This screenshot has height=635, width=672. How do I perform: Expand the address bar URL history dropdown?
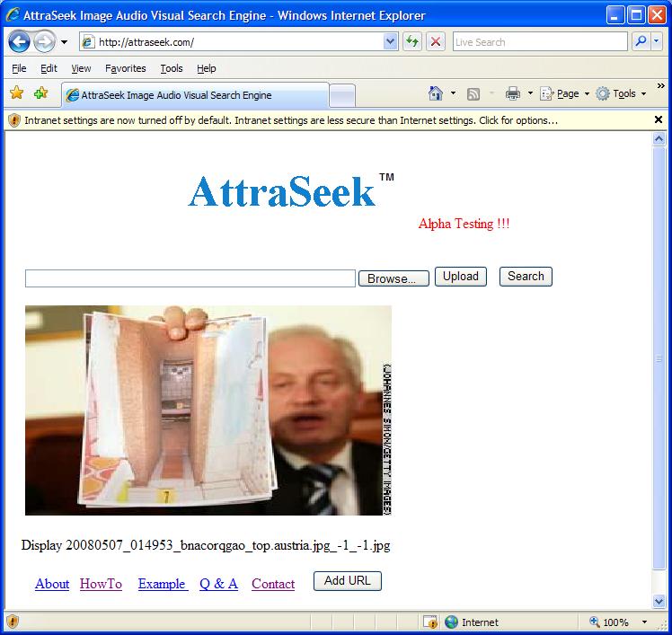pyautogui.click(x=390, y=42)
